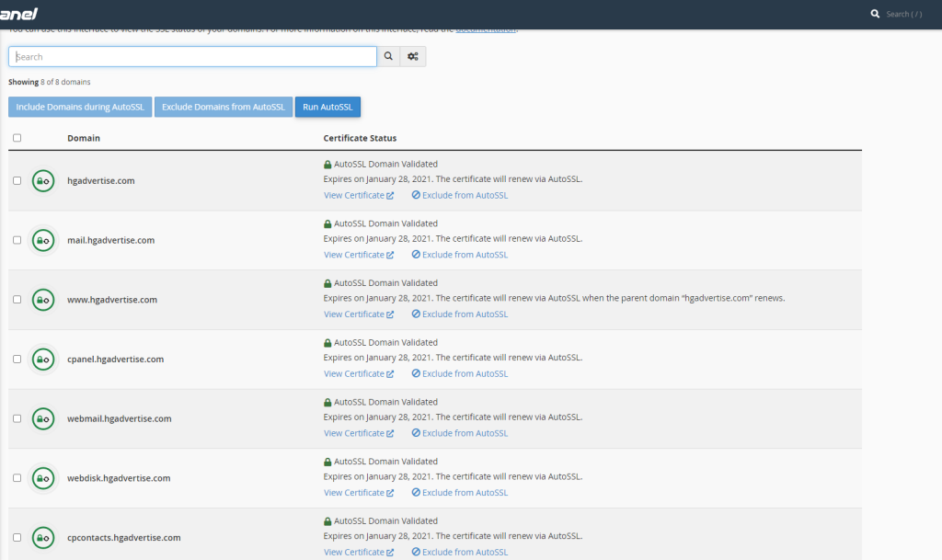This screenshot has width=942, height=560.
Task: Check the box for www.hgadvertise.com
Action: click(x=17, y=300)
